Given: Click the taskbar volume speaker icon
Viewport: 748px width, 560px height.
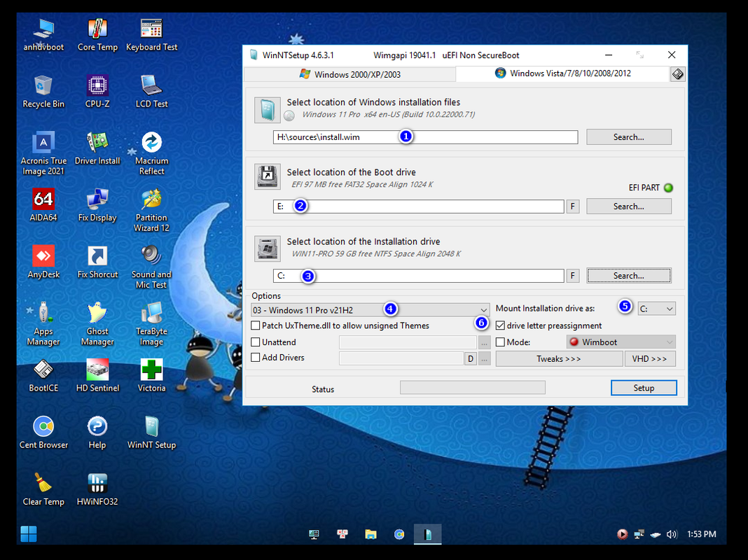Looking at the screenshot, I should click(672, 534).
